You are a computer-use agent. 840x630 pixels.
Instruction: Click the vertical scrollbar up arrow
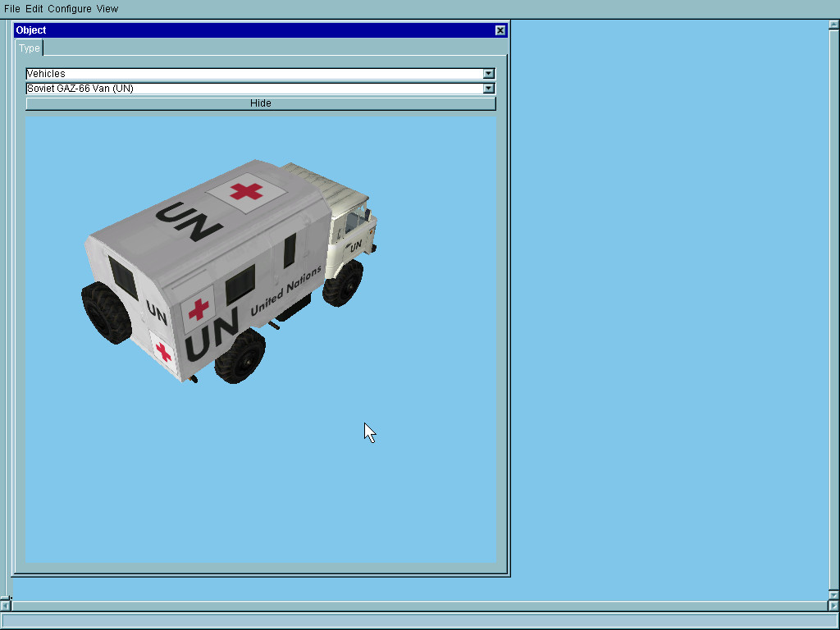pyautogui.click(x=833, y=24)
